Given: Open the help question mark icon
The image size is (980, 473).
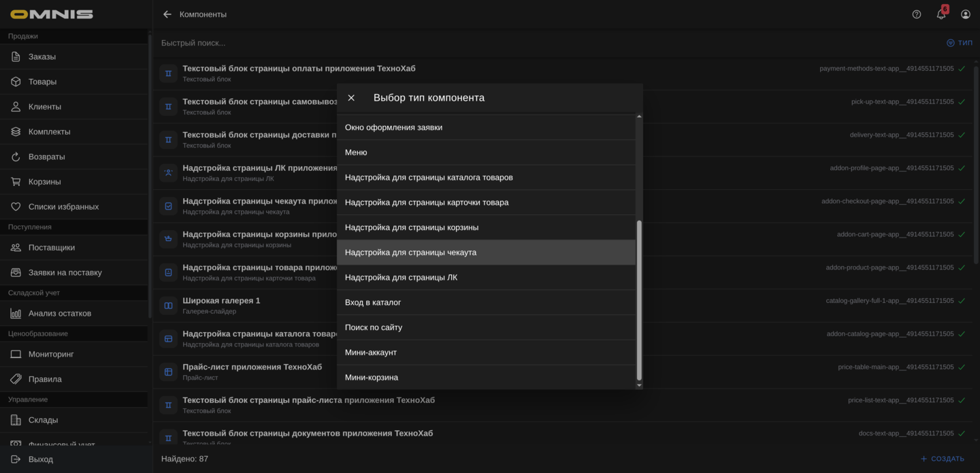Looking at the screenshot, I should click(x=917, y=14).
